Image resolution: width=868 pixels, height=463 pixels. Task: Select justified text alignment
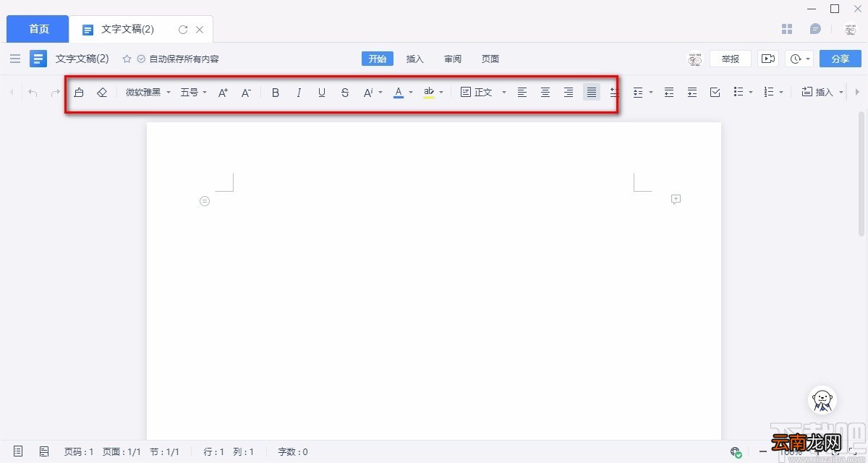click(592, 93)
